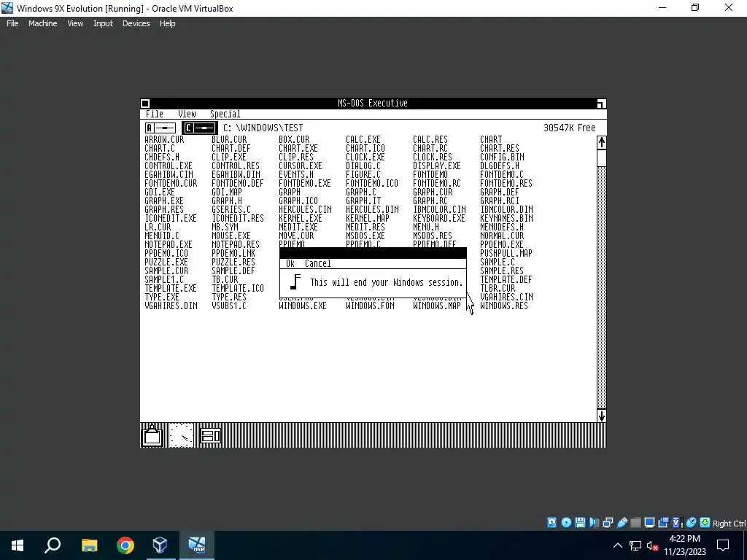747x560 pixels.
Task: Select file TEMPLATE.ICO
Action: [238, 288]
